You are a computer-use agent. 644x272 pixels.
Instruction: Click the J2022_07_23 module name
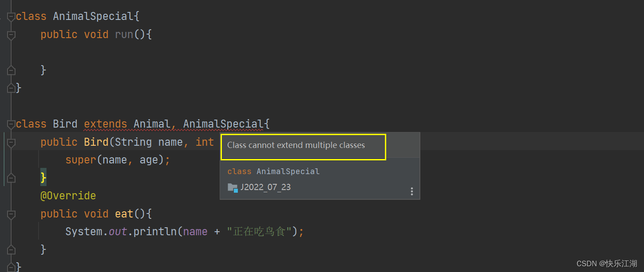tap(265, 187)
